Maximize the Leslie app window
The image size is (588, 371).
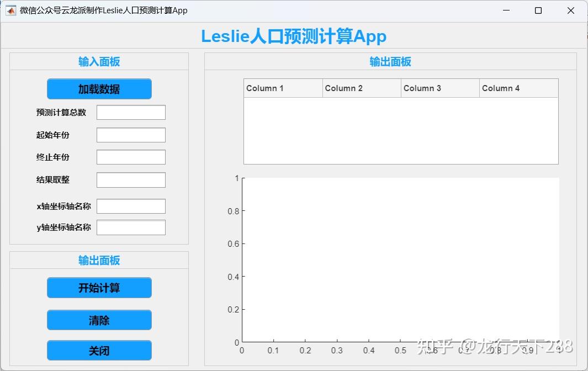click(538, 10)
